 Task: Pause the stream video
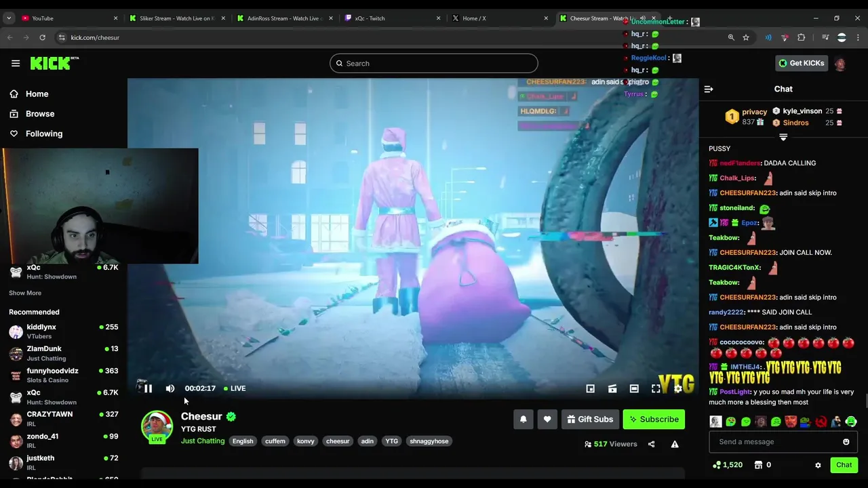(148, 388)
